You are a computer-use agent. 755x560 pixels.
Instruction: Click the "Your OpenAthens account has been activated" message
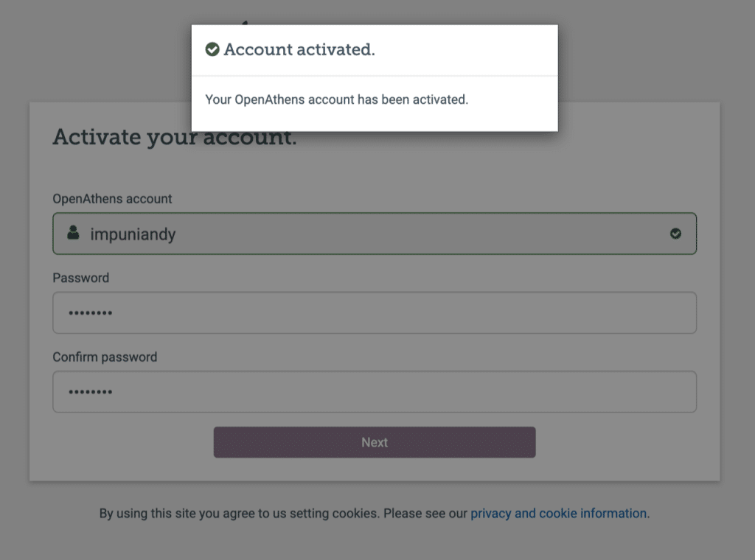336,99
